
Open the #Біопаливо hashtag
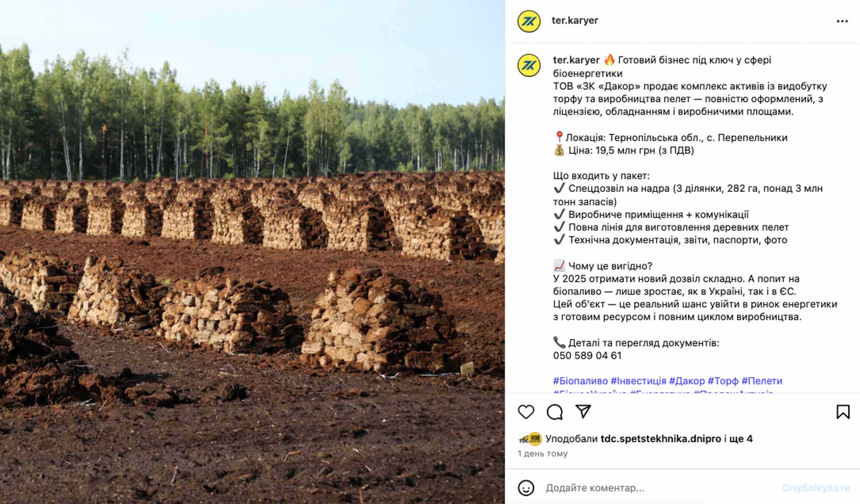coord(580,381)
